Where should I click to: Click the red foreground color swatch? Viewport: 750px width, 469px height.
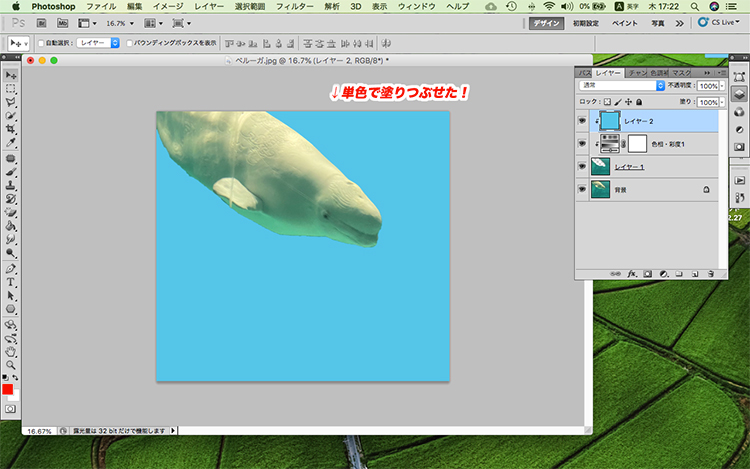(x=8, y=389)
